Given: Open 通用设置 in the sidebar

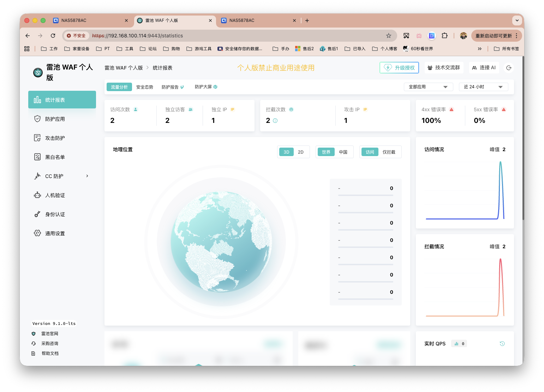Looking at the screenshot, I should [56, 233].
